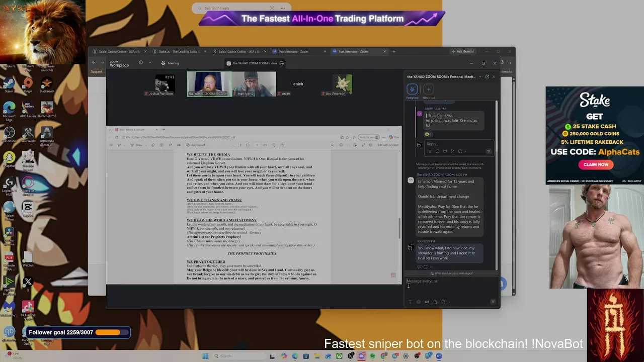Screen dimensions: 644x362
Task: Click the Windows Start button on taskbar
Action: (205, 356)
